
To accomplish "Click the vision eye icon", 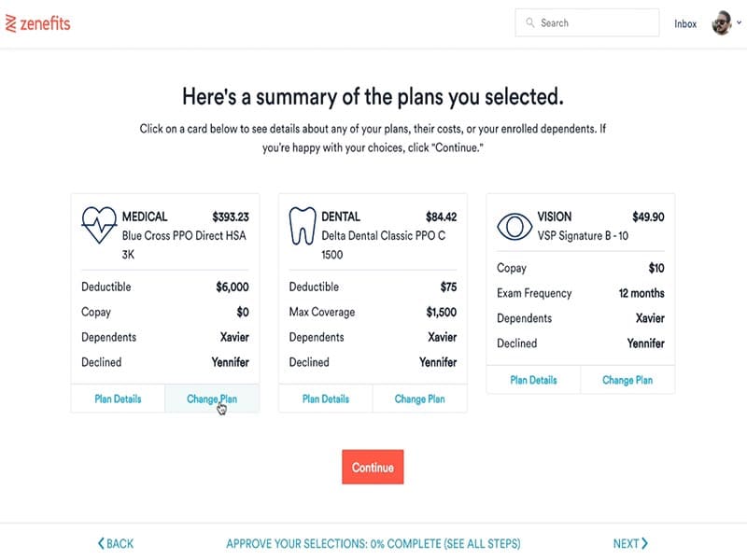I will 514,225.
